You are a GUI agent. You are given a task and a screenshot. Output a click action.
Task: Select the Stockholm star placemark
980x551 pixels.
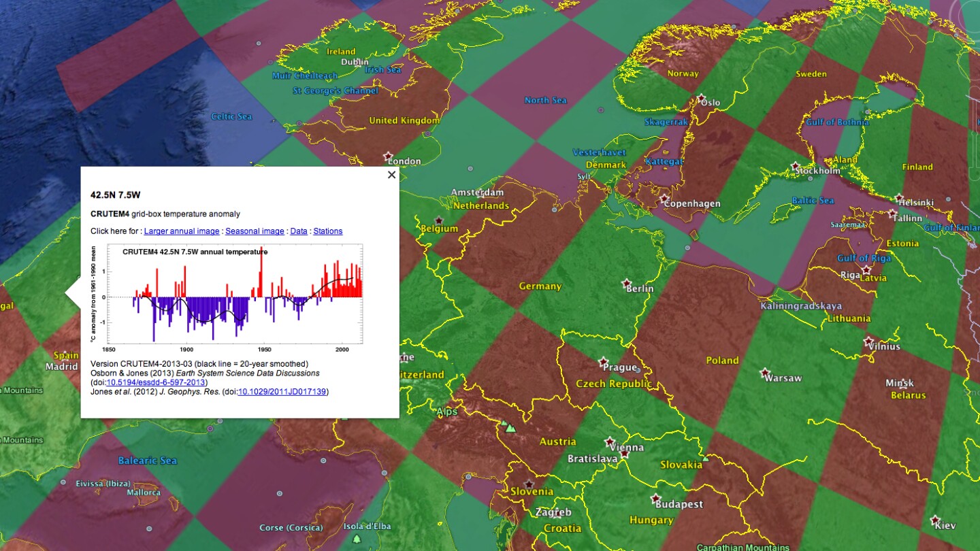pos(795,166)
